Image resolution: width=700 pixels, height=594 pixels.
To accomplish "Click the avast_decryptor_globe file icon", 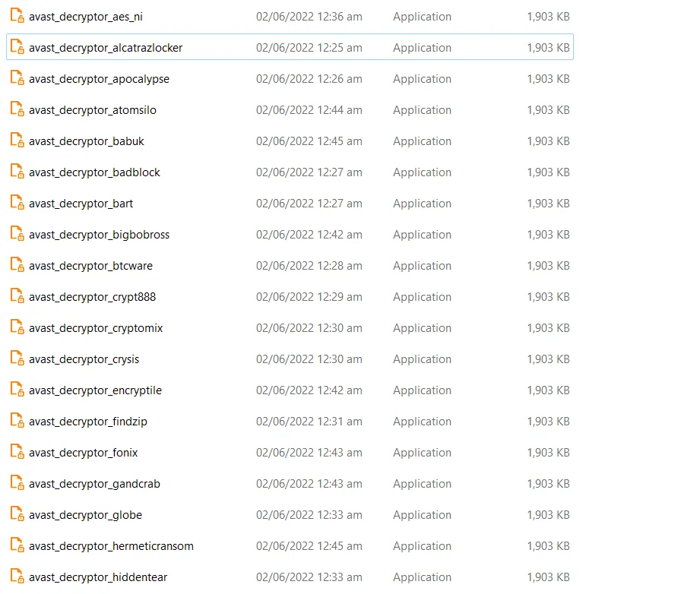I will [x=17, y=514].
